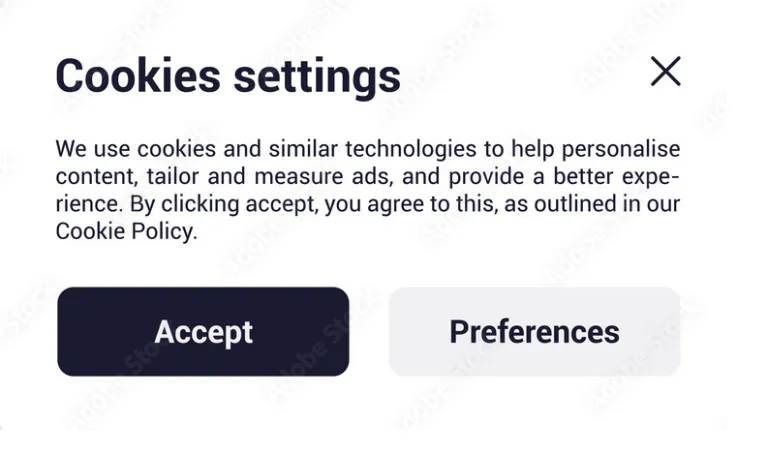Screen dimensions: 768x454
Task: Open cookie Preferences
Action: pyautogui.click(x=534, y=332)
